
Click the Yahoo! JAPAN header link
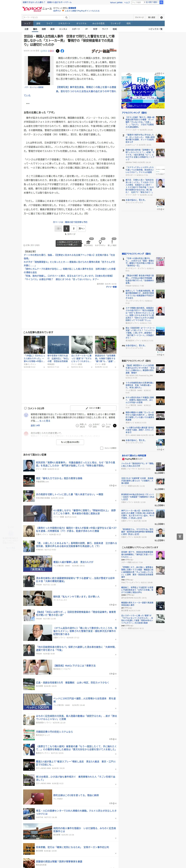pos(116,2)
